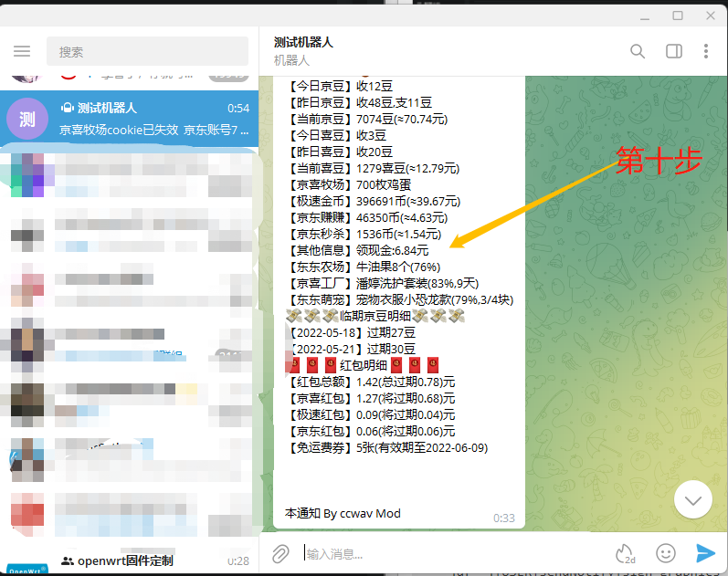Select the 测试机器人 chat in the list
The height and width of the screenshot is (576, 728).
click(x=129, y=119)
